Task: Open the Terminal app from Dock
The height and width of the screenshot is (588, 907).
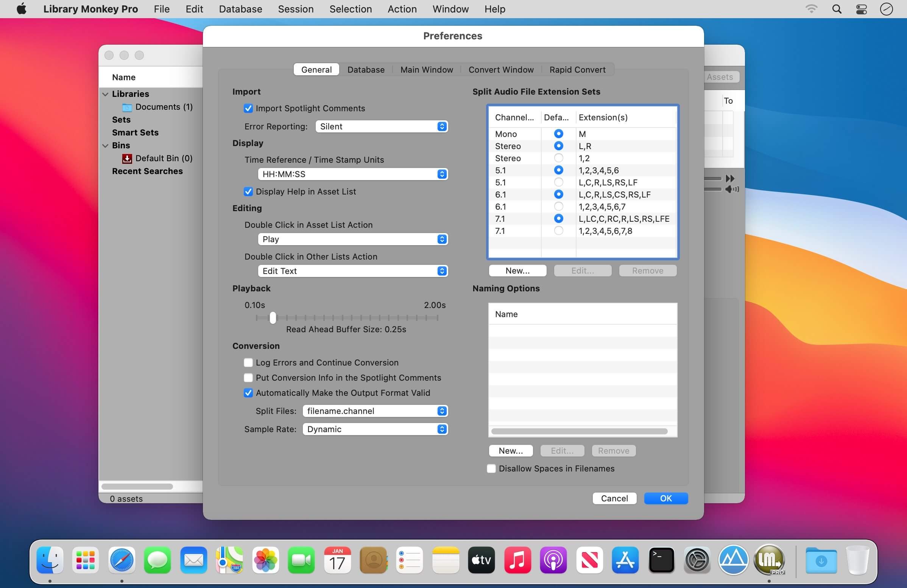Action: (661, 560)
